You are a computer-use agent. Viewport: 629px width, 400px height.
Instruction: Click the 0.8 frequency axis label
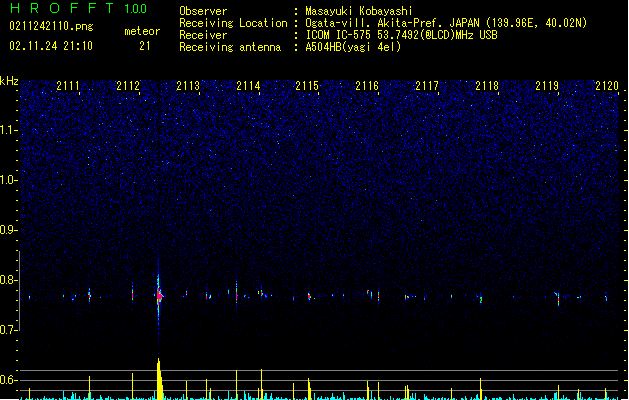click(9, 280)
